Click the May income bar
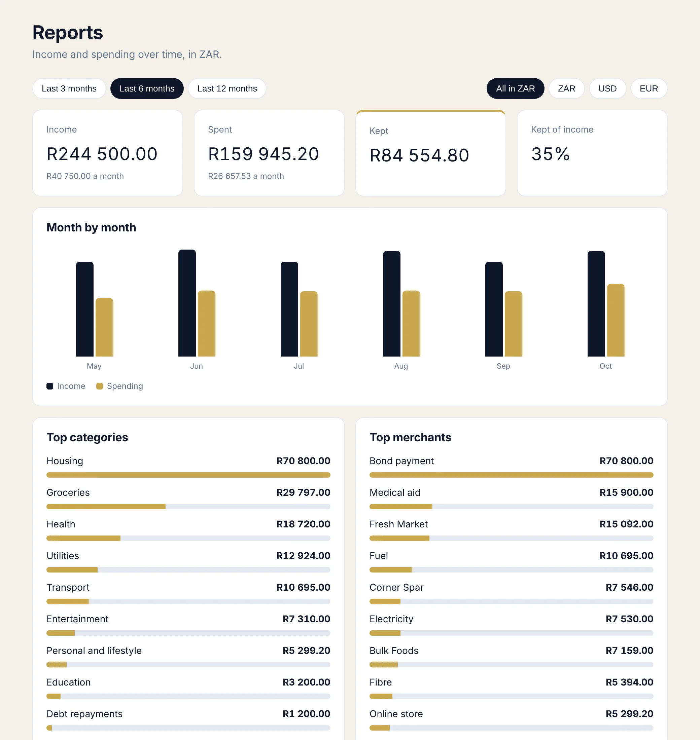Screen dimensions: 700x740 pyautogui.click(x=85, y=309)
